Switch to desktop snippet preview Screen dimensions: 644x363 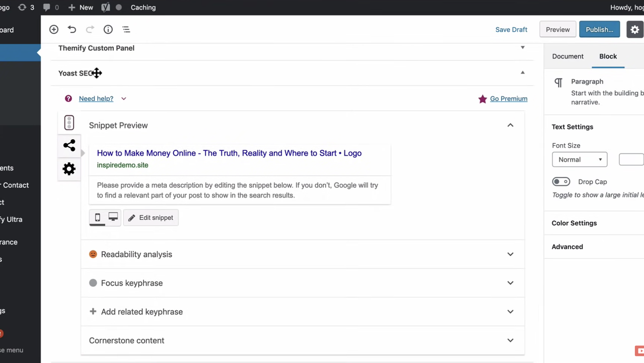113,217
